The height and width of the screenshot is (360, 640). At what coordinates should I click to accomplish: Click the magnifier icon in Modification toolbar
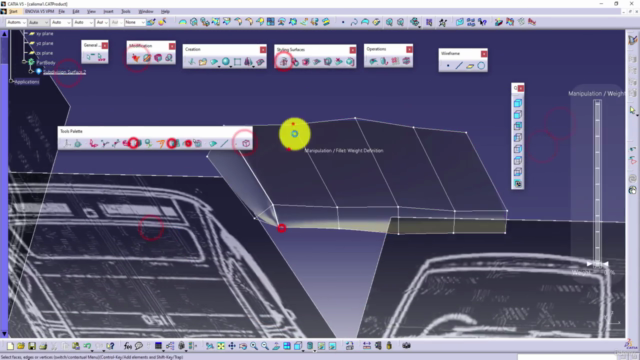169,58
